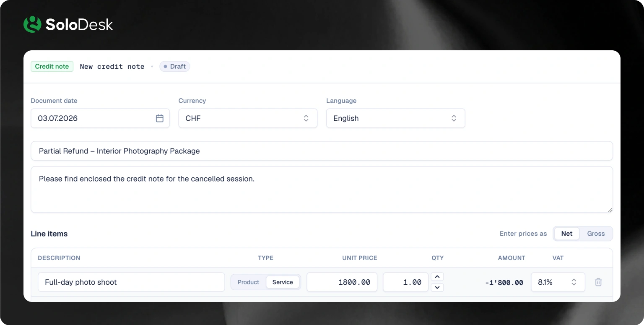Open the document date calendar picker icon
Viewport: 644px width, 325px height.
(x=160, y=118)
